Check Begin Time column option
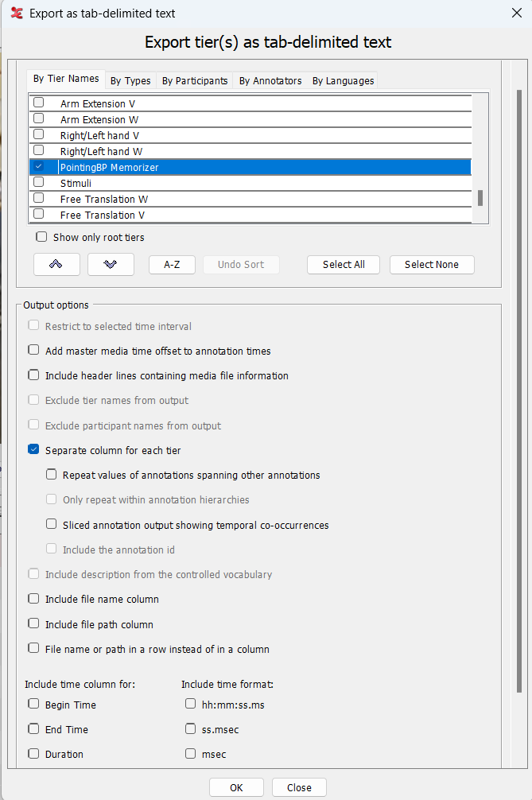Screen dimensions: 532x800 (x=33, y=705)
